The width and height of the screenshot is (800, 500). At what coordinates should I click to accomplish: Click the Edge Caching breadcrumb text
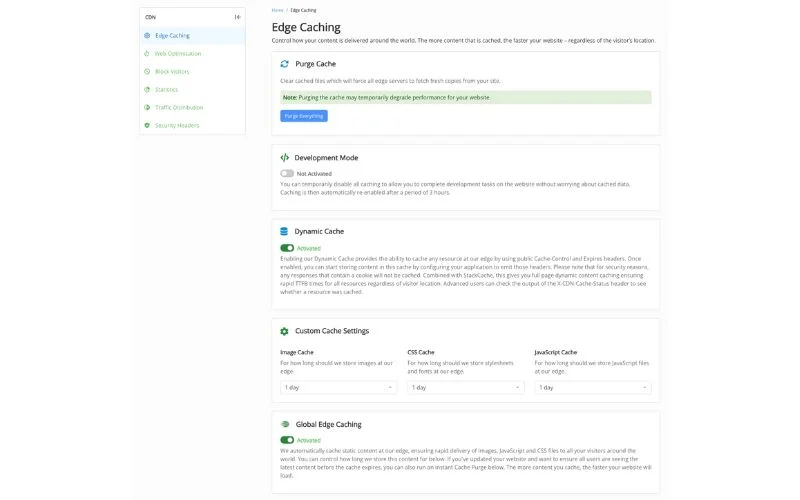(304, 10)
